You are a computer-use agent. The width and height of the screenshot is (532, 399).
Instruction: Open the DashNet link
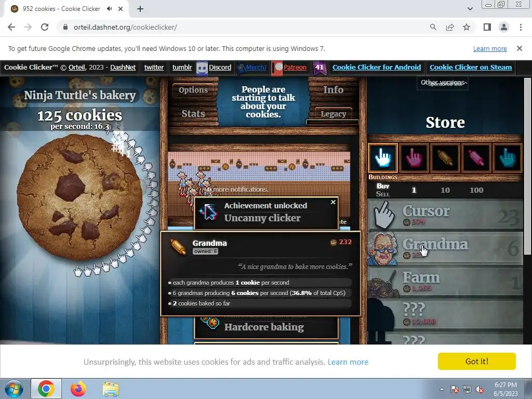pos(123,67)
